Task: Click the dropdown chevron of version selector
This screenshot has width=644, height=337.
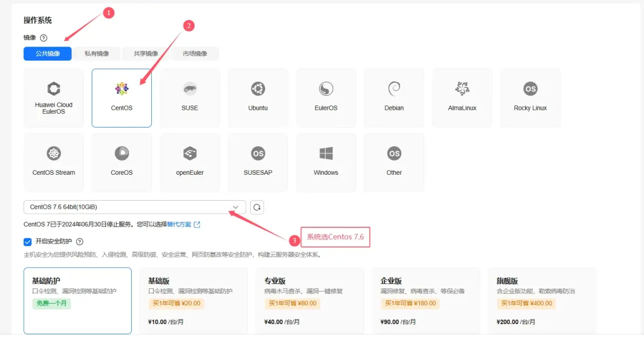Action: coord(236,207)
